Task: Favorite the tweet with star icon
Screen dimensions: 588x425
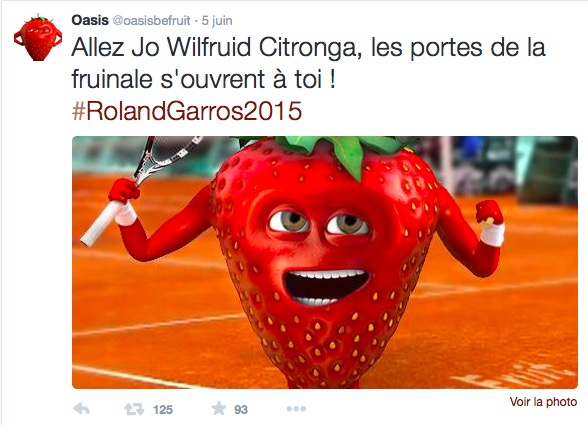Action: tap(219, 408)
